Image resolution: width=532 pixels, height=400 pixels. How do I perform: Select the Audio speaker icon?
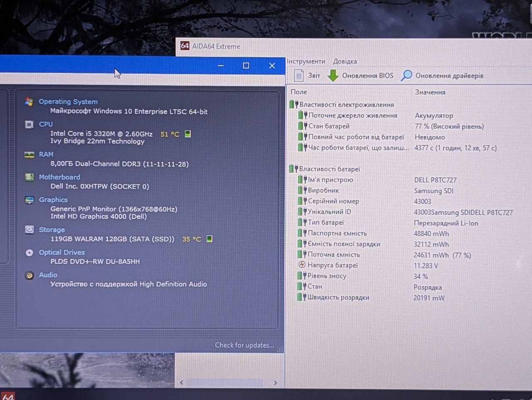coord(29,275)
